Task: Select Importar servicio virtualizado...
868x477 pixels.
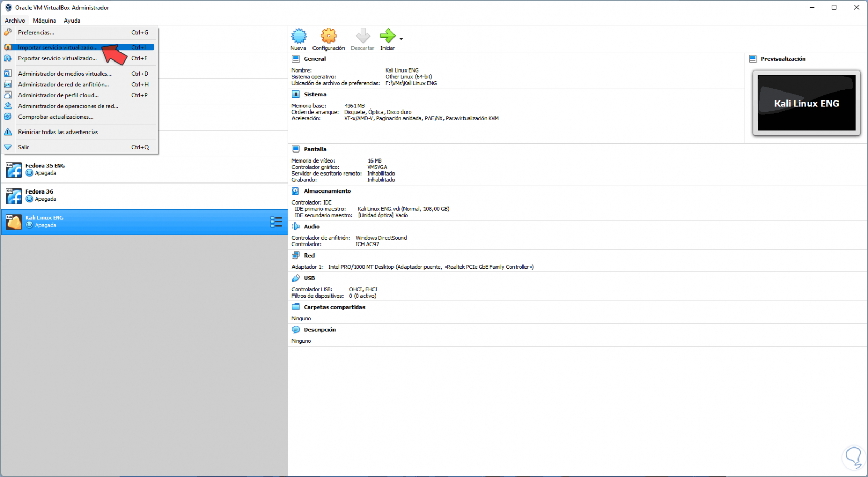Action: [x=79, y=47]
